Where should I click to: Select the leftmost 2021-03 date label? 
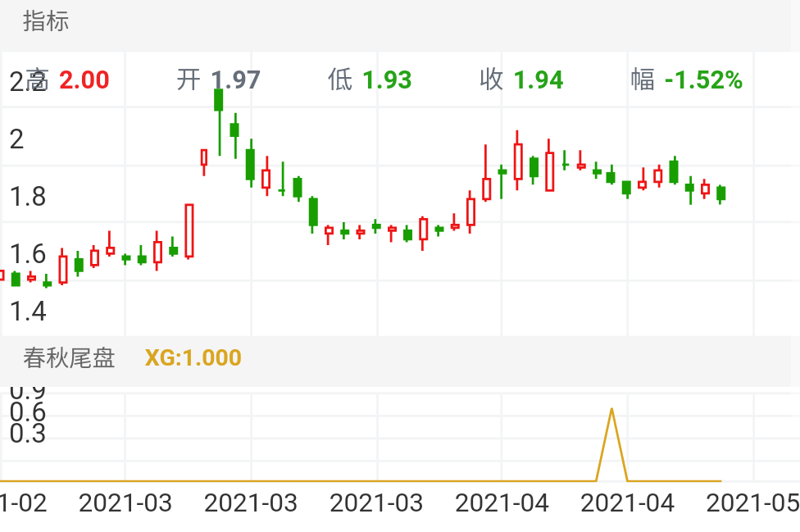tap(125, 502)
